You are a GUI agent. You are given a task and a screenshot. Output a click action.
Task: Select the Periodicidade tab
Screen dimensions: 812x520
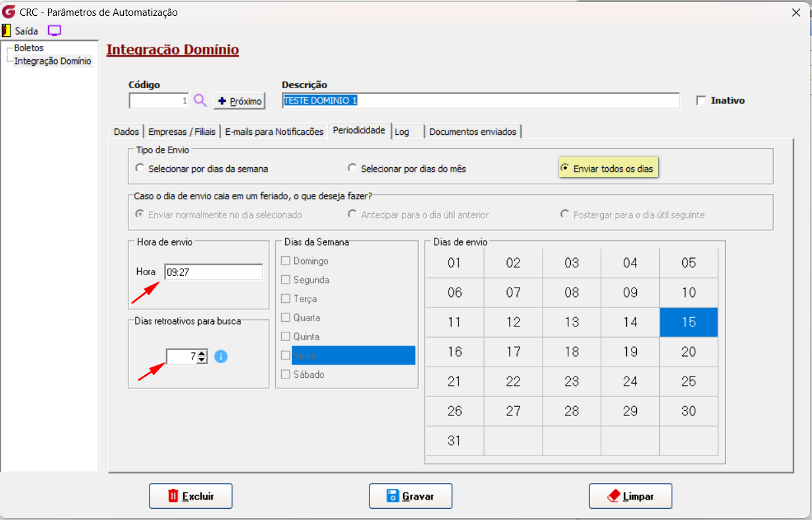click(359, 130)
